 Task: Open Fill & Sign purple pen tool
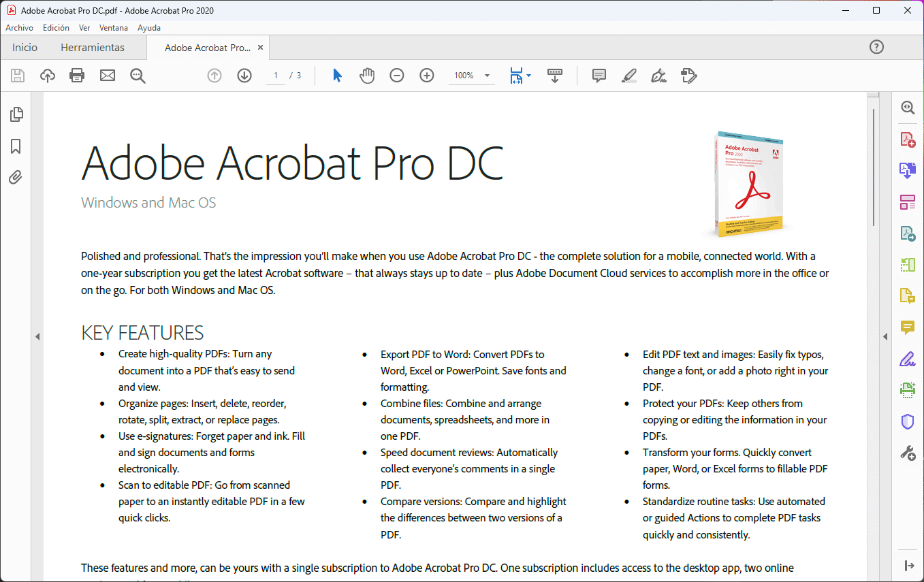908,359
